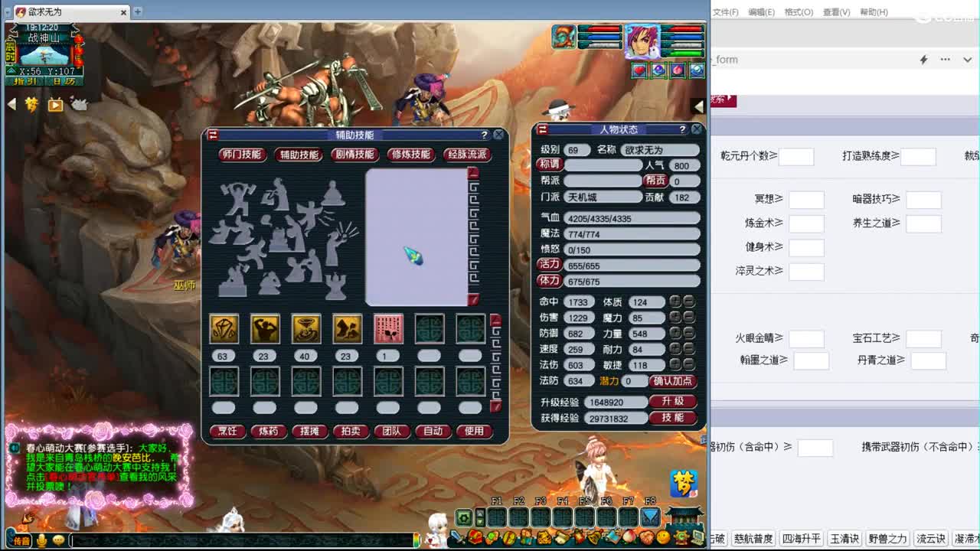The height and width of the screenshot is (551, 980).
Task: Increase the 力量 attribute with plus
Action: tap(675, 333)
